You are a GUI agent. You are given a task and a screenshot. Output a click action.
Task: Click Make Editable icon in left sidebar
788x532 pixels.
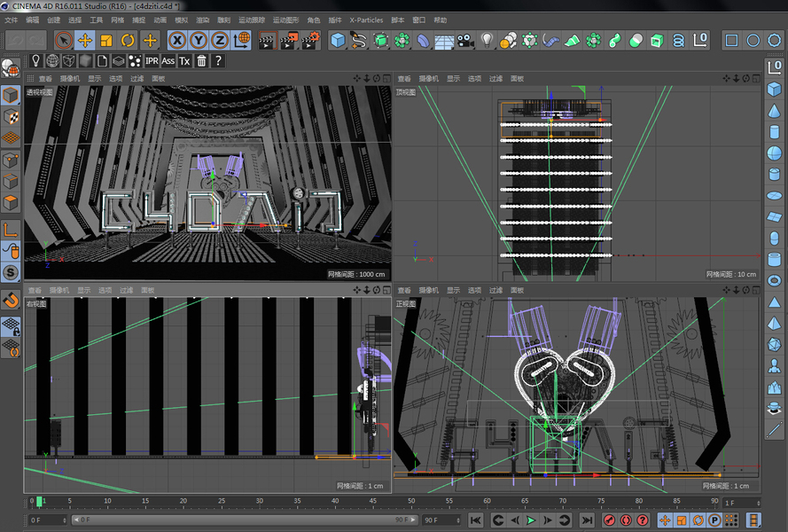[x=11, y=68]
